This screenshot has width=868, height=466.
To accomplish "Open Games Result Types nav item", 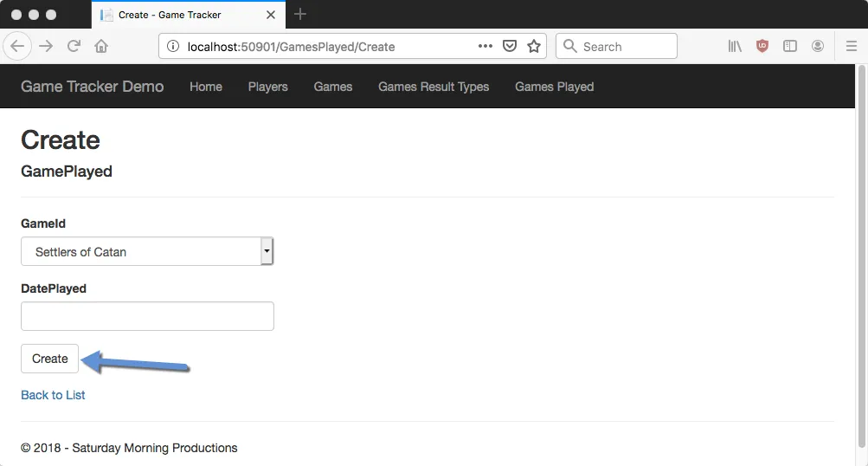I will [434, 87].
